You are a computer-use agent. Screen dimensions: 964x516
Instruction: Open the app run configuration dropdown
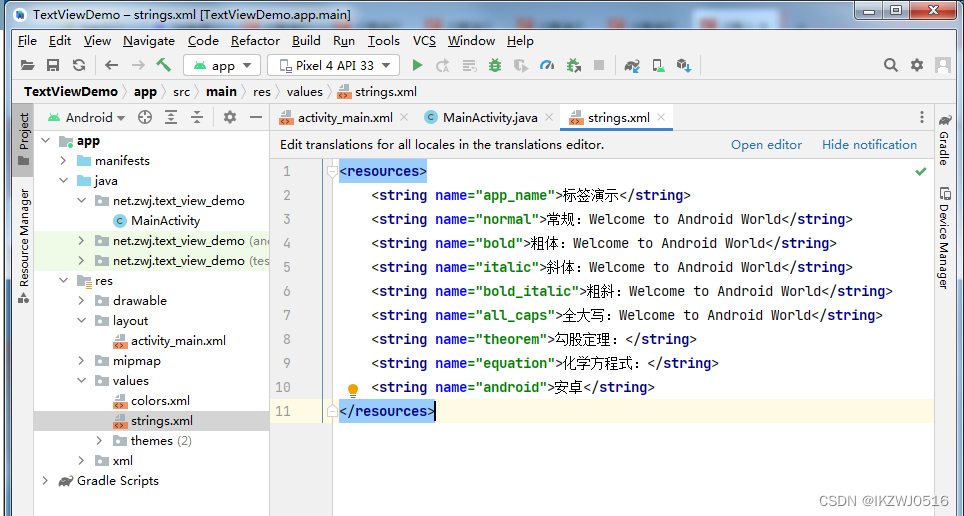222,65
